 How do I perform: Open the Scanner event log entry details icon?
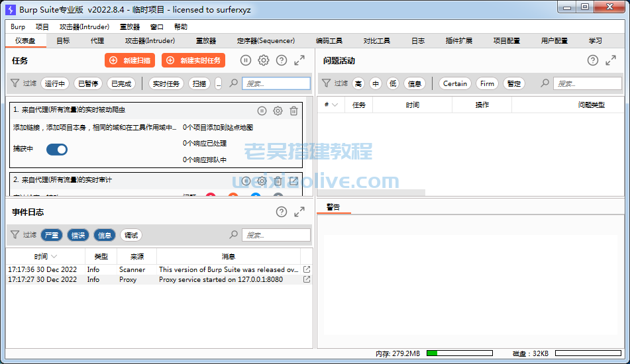(307, 269)
